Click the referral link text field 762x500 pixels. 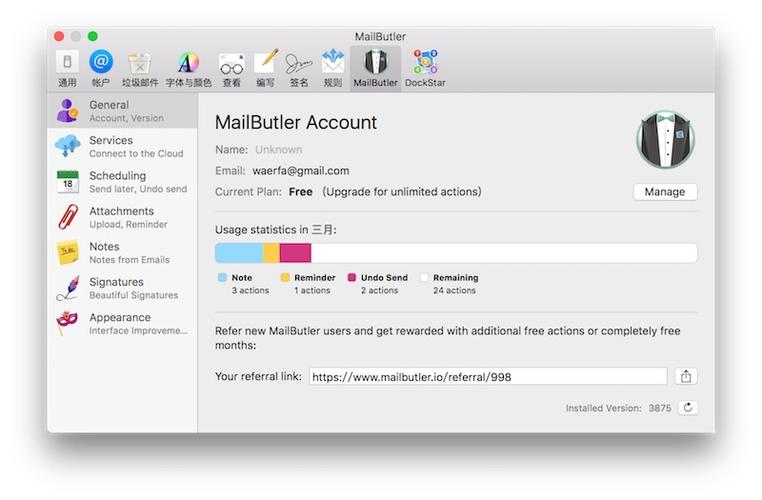pos(488,377)
